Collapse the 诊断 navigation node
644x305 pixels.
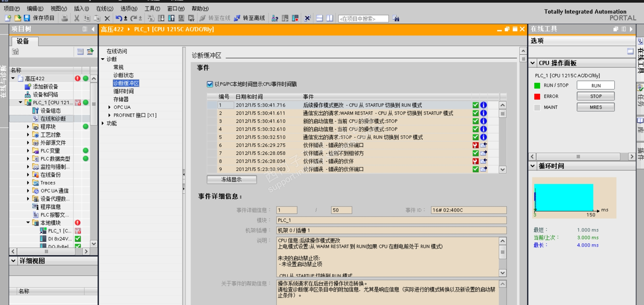tap(103, 59)
